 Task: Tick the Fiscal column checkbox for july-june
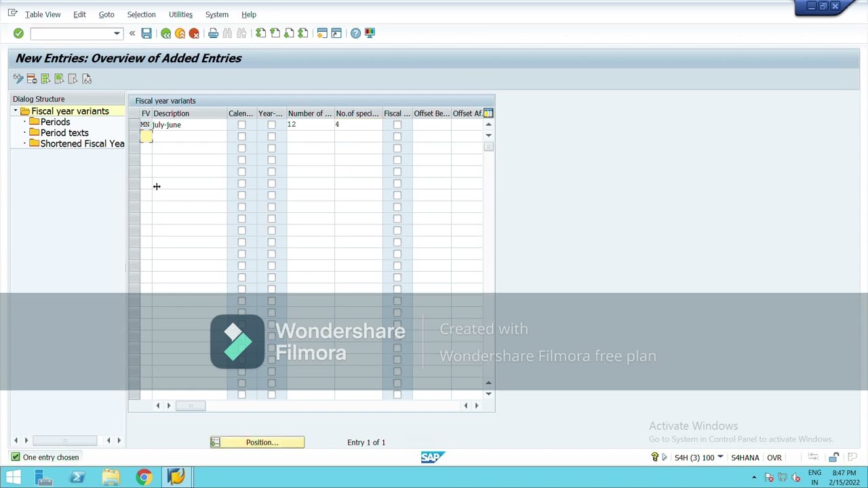[x=397, y=125]
